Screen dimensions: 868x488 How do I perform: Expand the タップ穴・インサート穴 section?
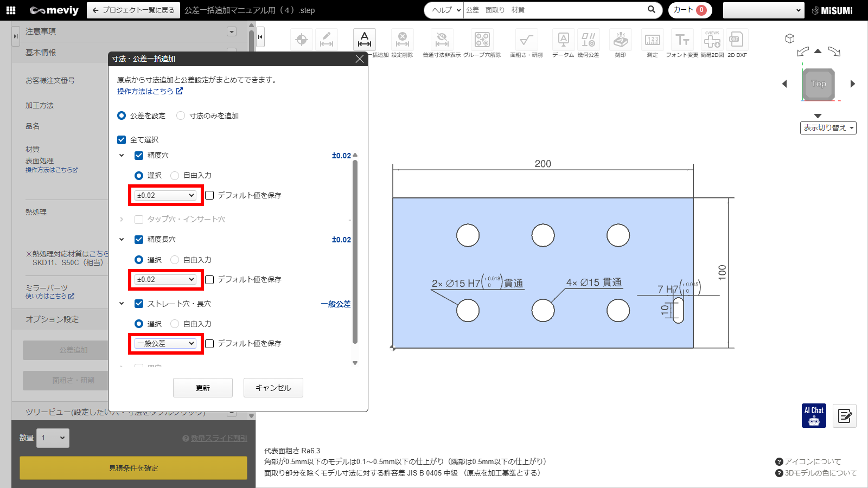click(122, 220)
